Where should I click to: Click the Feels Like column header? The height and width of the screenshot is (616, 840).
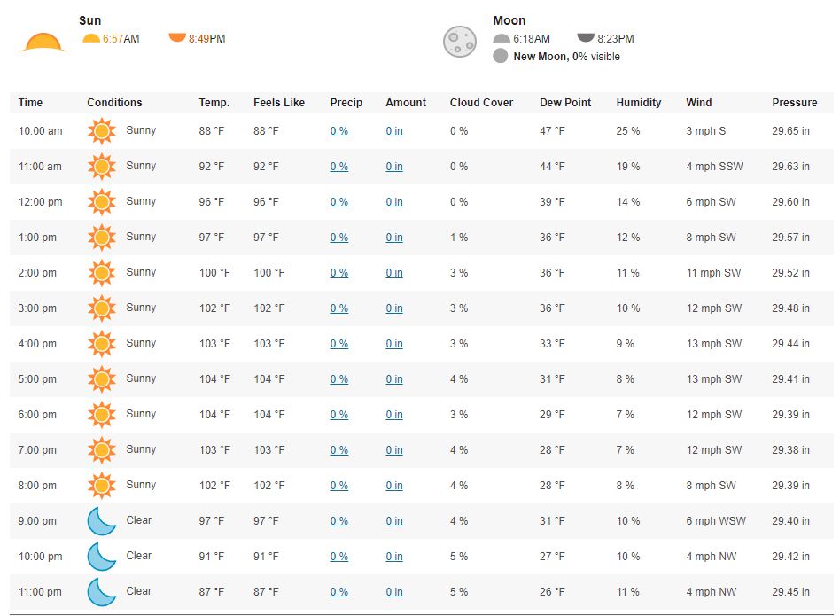[x=279, y=102]
